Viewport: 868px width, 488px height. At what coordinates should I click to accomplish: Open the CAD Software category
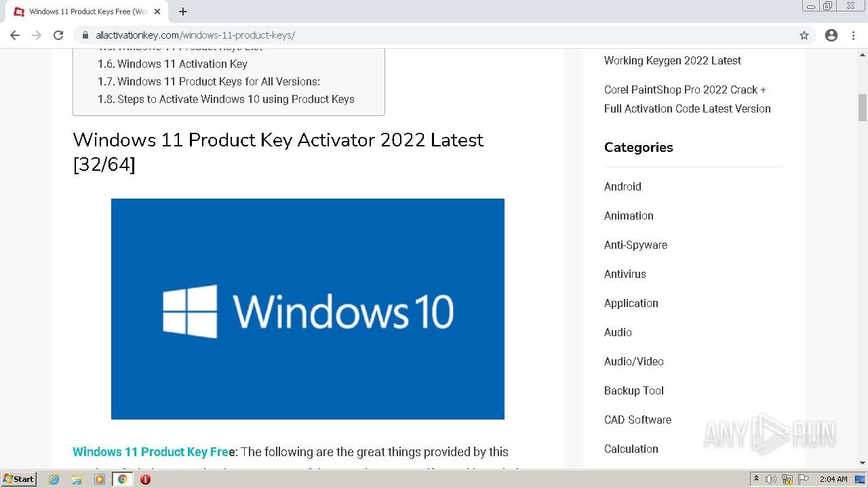click(637, 420)
